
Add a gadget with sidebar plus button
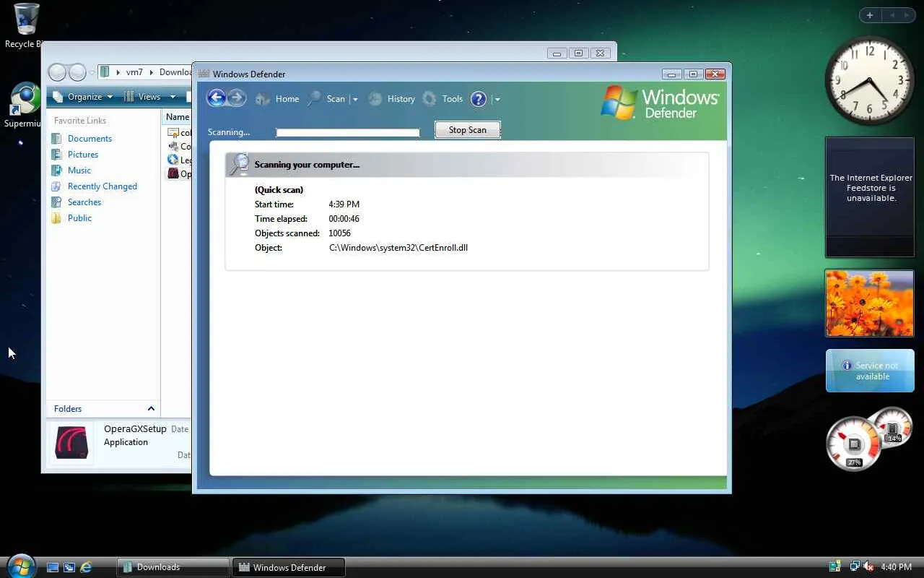tap(870, 15)
